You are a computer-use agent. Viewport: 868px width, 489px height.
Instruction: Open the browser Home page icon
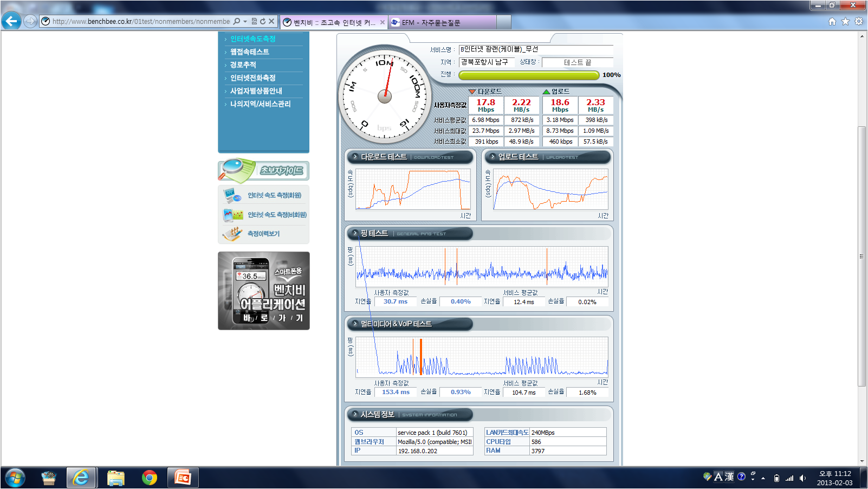pos(832,22)
